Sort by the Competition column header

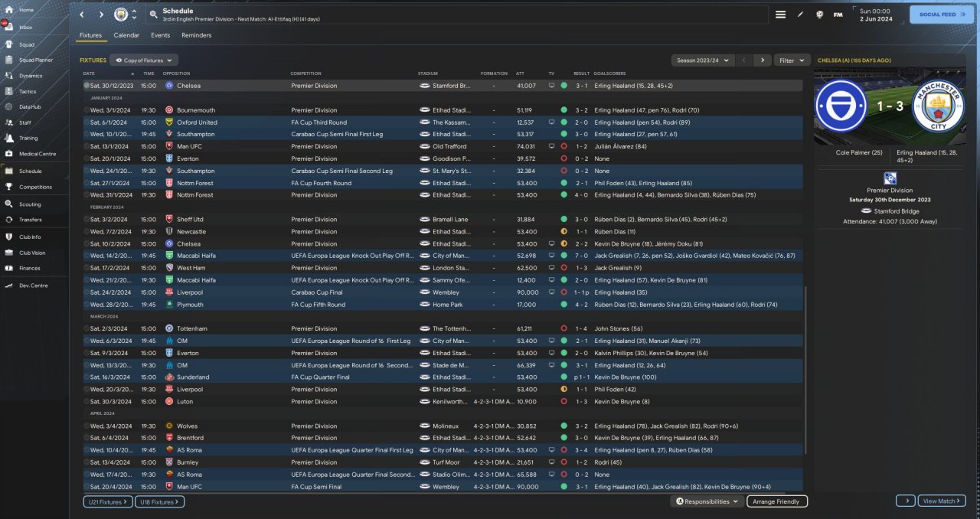coord(305,73)
